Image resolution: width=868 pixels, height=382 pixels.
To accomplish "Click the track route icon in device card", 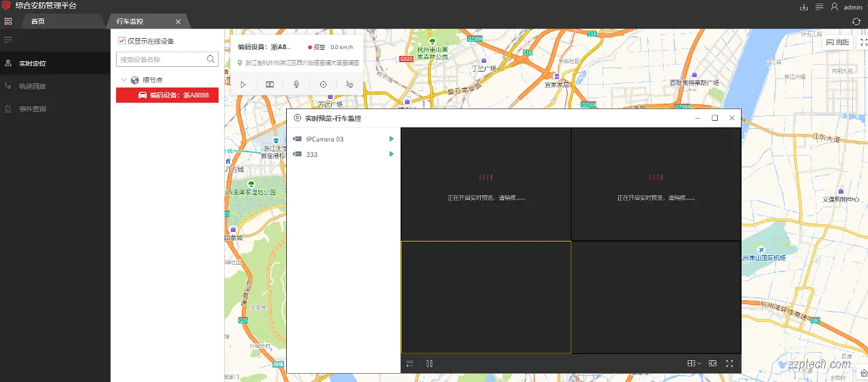I will point(350,85).
